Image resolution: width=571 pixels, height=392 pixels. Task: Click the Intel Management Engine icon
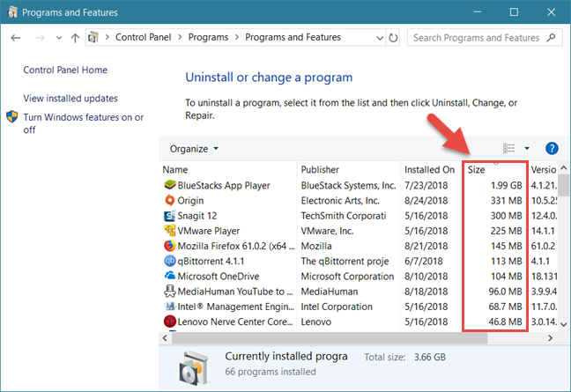tap(170, 306)
